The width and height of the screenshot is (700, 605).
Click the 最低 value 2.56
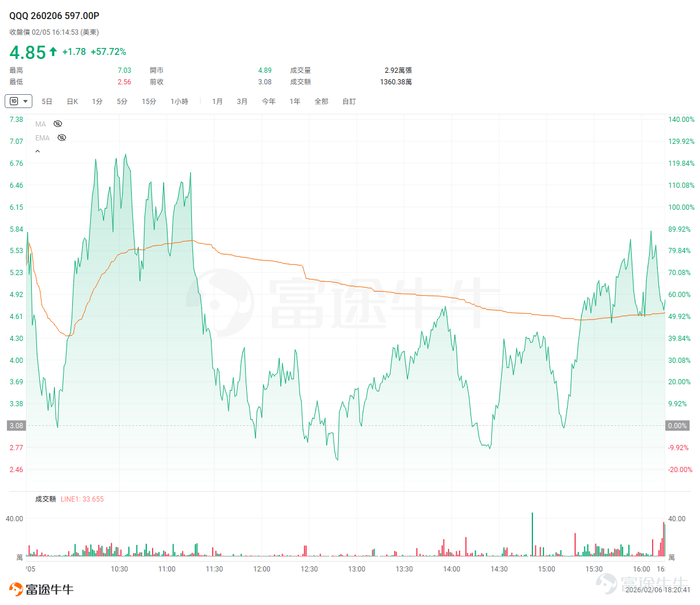click(124, 82)
